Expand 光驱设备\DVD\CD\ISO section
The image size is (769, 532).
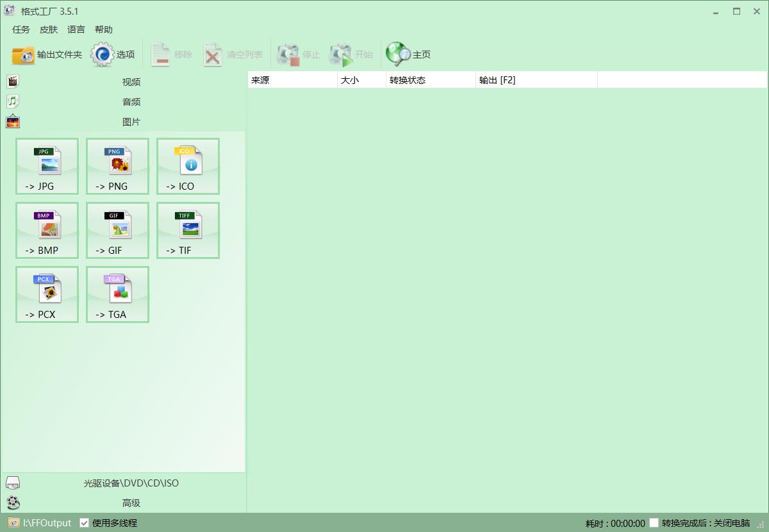point(131,483)
